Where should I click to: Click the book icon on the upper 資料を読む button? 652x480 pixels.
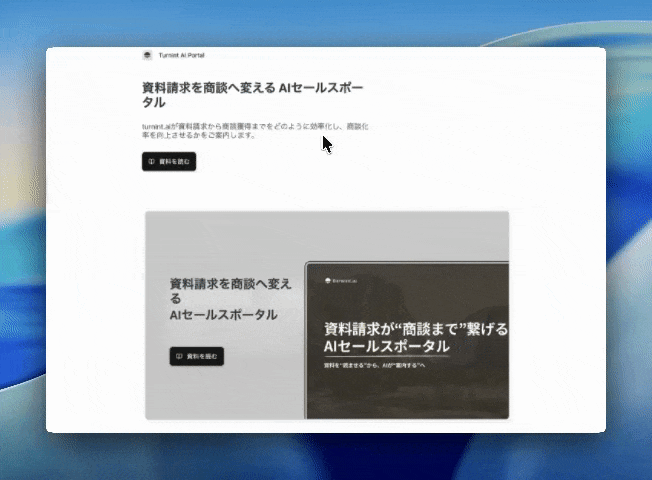152,161
